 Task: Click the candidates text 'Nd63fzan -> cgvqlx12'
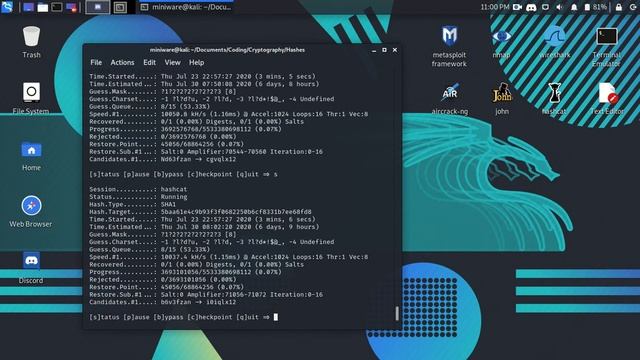coord(198,159)
